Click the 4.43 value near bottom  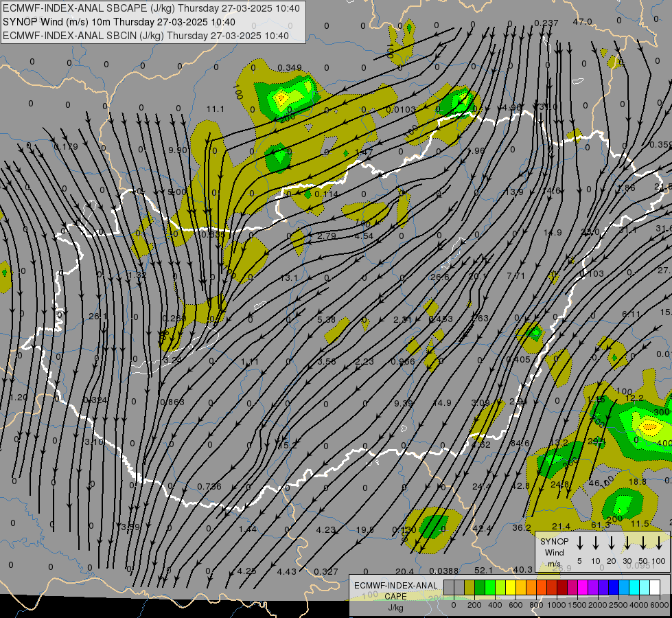click(286, 572)
